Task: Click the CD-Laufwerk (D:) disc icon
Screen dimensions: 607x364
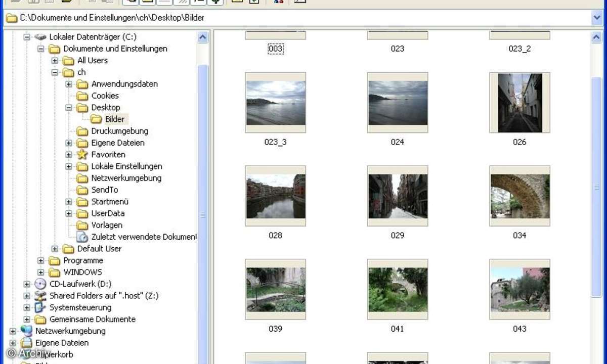Action: 40,284
